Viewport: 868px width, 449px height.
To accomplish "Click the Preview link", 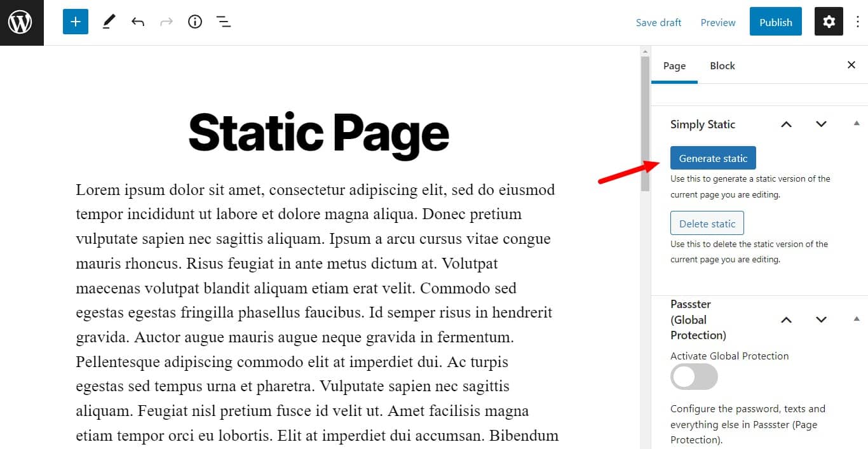I will click(718, 22).
